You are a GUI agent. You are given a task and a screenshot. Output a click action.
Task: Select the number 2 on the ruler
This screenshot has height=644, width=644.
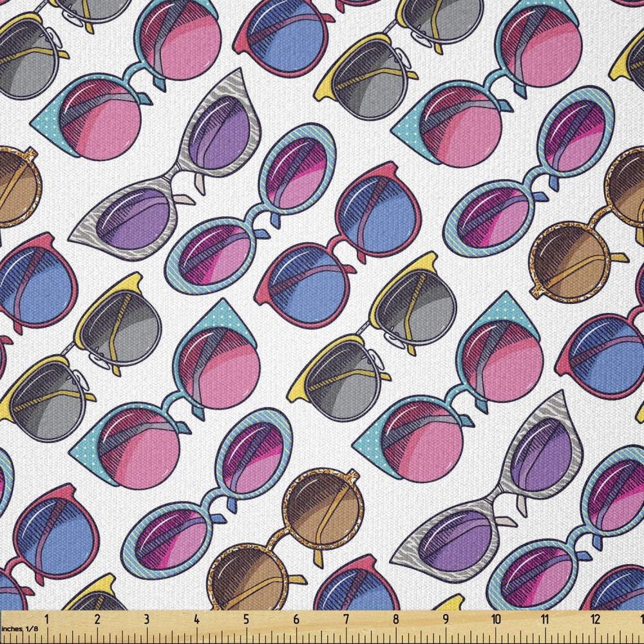coord(97,619)
